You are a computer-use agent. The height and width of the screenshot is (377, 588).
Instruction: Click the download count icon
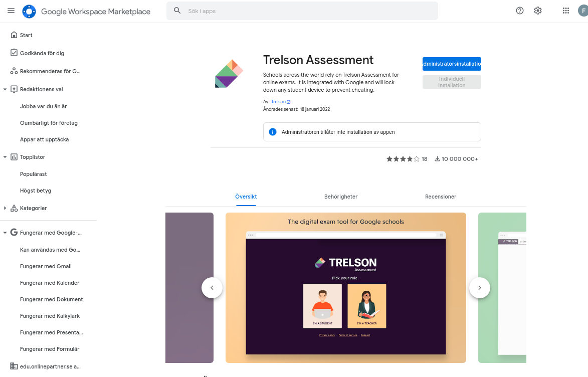tap(437, 159)
